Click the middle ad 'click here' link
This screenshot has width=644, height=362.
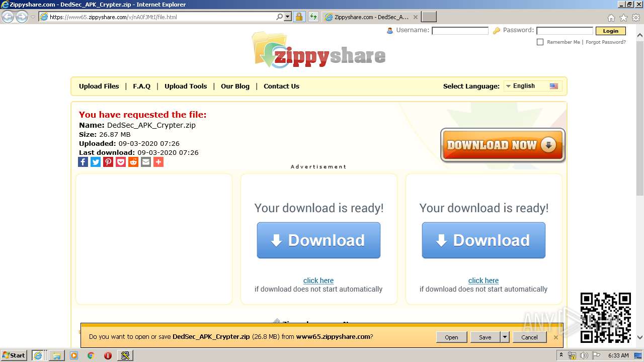point(318,281)
